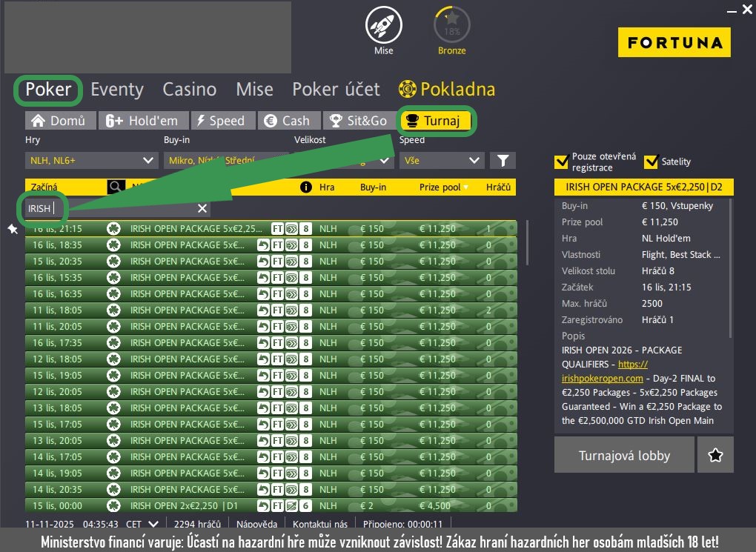Uncheck the Satelity checkbox

[x=651, y=162]
